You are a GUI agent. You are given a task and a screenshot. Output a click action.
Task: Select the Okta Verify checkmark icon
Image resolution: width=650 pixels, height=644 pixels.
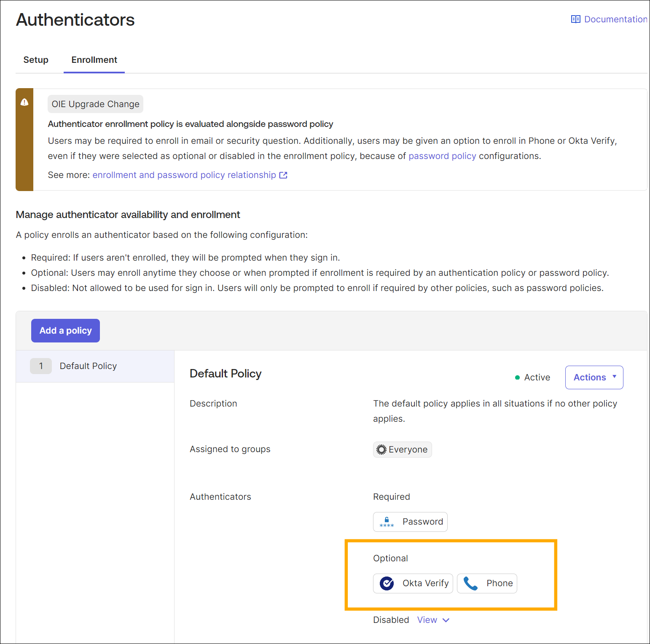(x=386, y=583)
